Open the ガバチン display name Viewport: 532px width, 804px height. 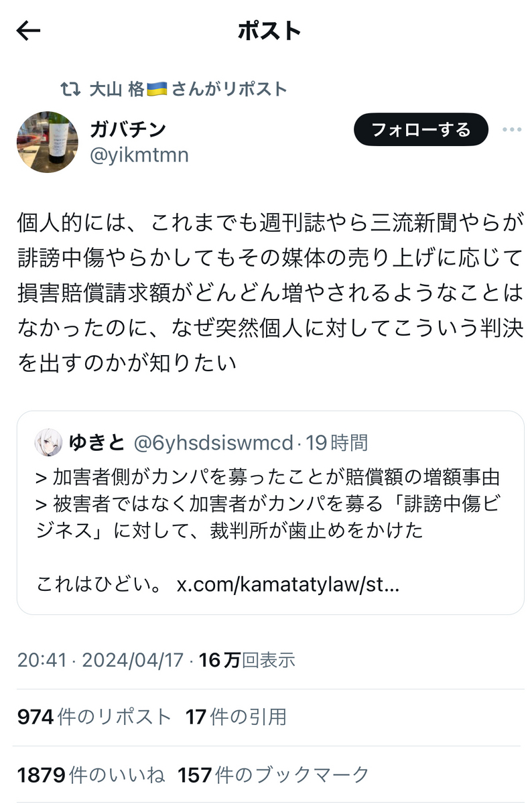[128, 128]
